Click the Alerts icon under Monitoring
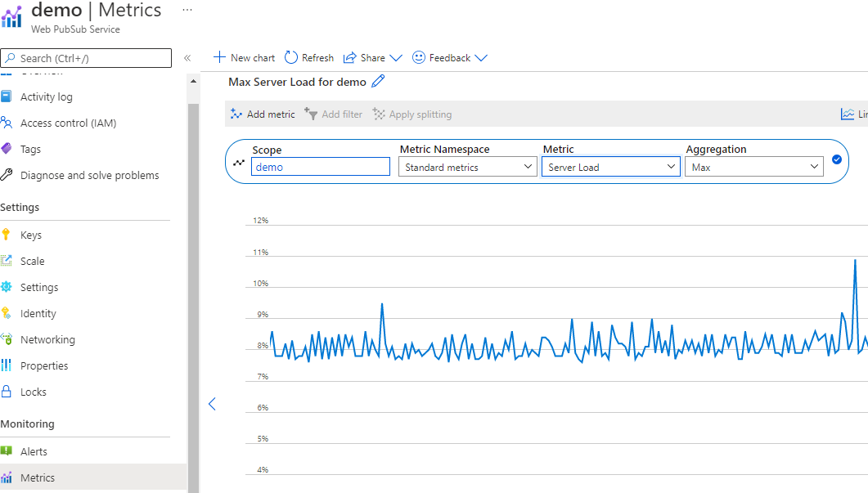 click(x=11, y=450)
